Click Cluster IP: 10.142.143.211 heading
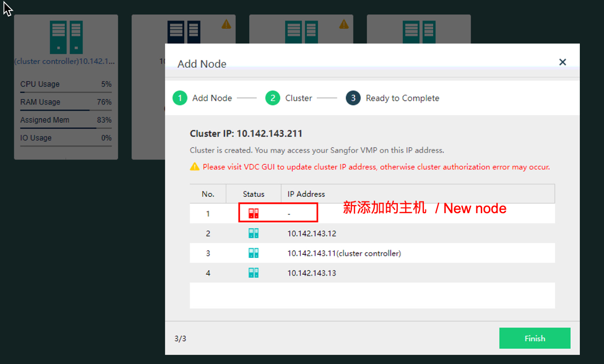The height and width of the screenshot is (364, 604). pyautogui.click(x=246, y=134)
